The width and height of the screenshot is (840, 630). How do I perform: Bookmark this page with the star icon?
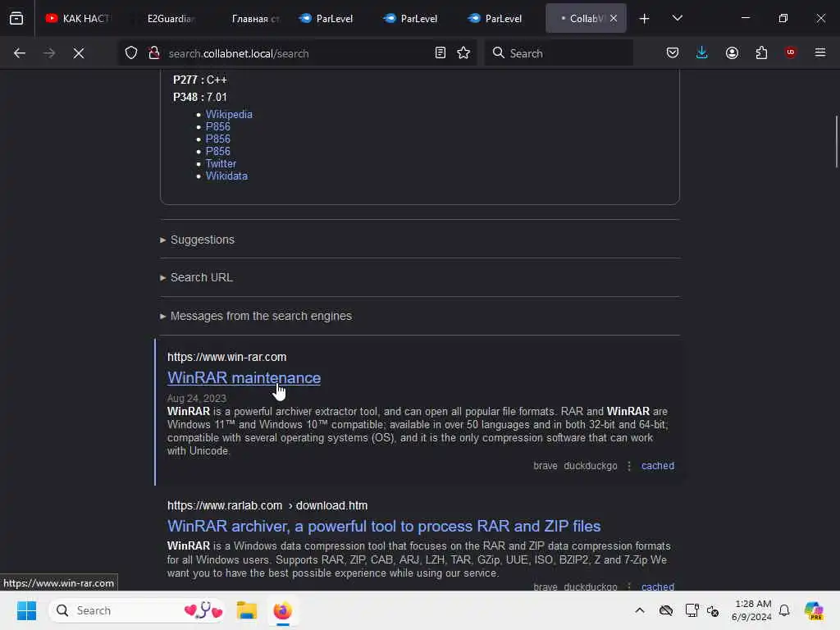pos(464,53)
